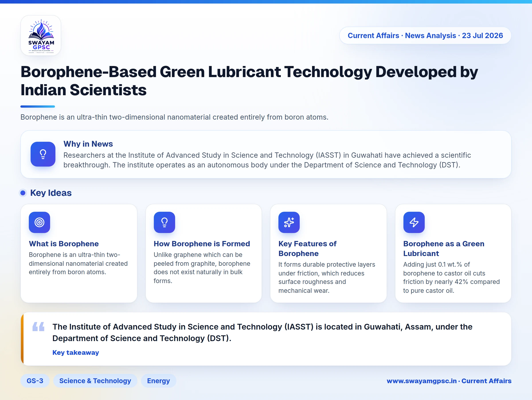The height and width of the screenshot is (400, 532).
Task: Click the quotation mark icon in takeaway box
Action: (x=39, y=326)
